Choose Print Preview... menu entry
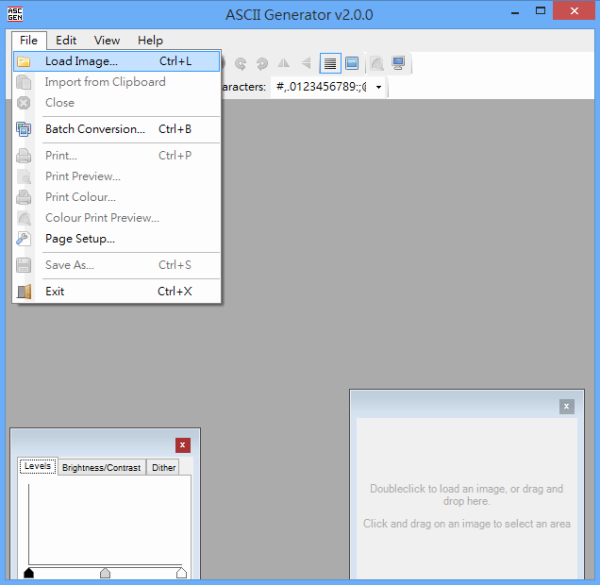 click(117, 176)
